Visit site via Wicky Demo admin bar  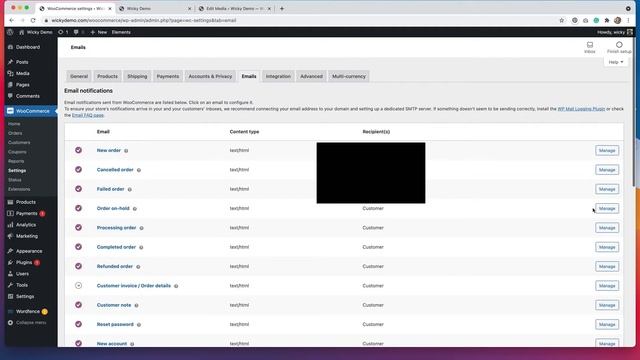click(36, 32)
